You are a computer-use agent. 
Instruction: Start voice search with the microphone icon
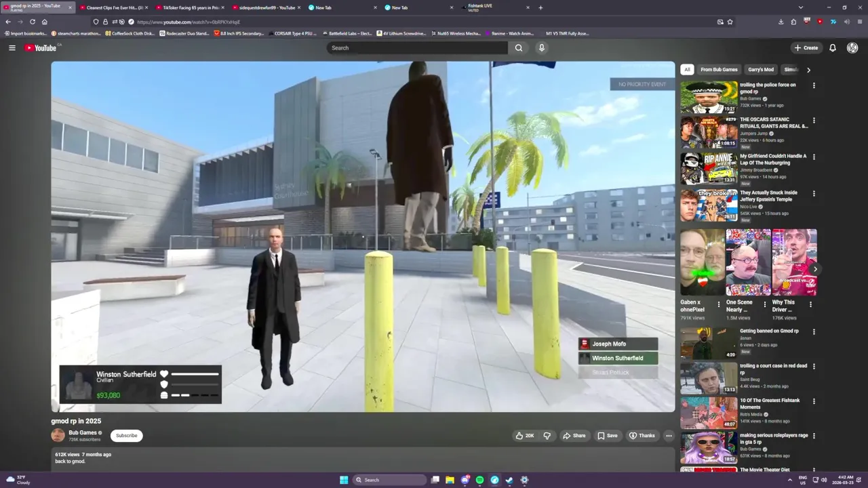(541, 47)
